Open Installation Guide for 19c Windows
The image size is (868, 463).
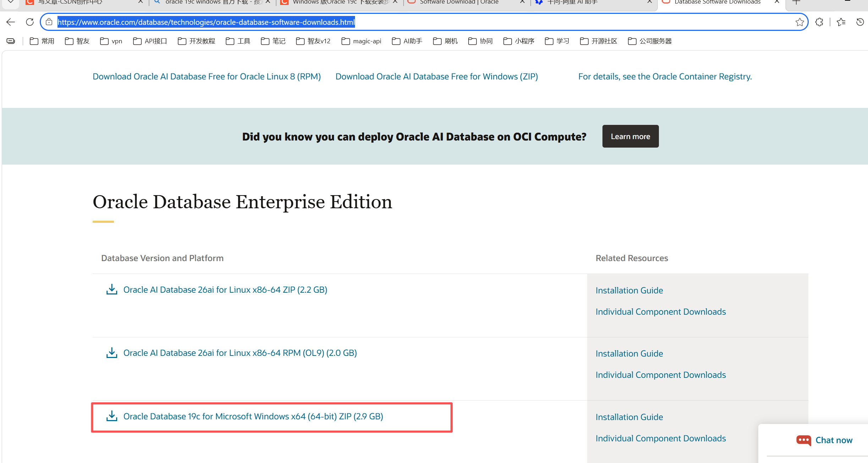click(629, 417)
